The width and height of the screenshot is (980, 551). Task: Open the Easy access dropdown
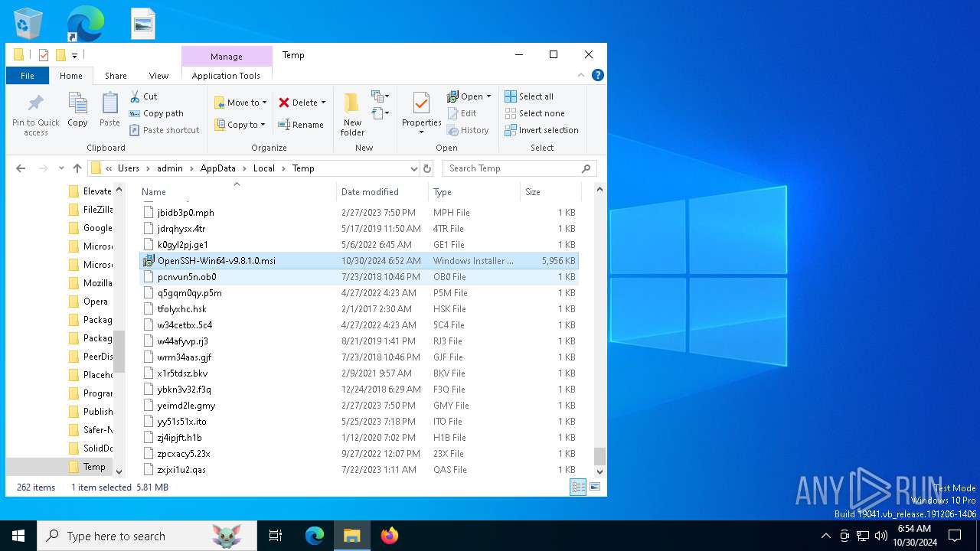coord(381,113)
